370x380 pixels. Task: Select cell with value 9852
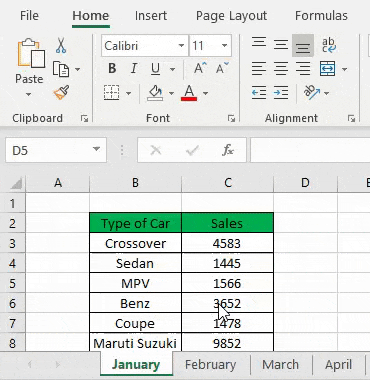[x=227, y=343]
